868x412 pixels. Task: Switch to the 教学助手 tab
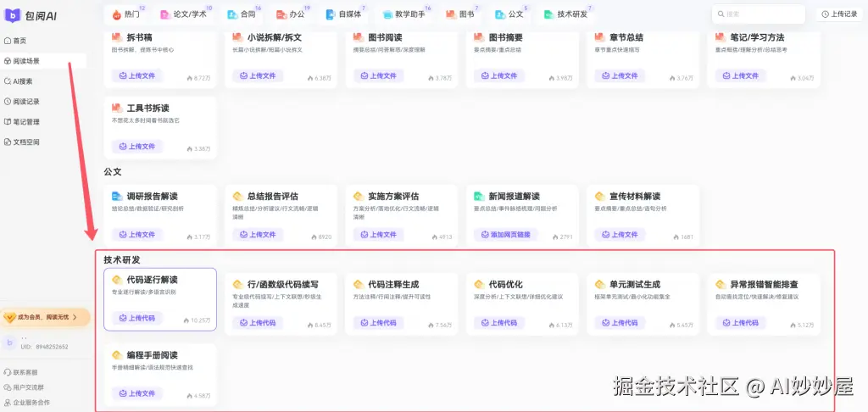coord(404,14)
